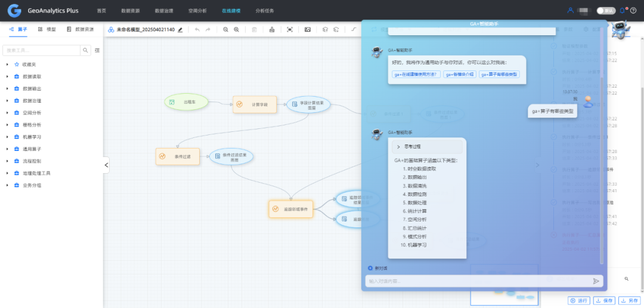Expand the 空间分析 tree node
644x308 pixels.
(x=7, y=113)
